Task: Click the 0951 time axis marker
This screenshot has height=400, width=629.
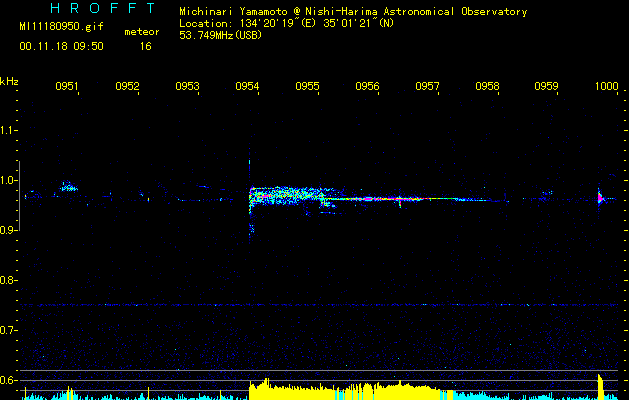Action: pos(67,86)
